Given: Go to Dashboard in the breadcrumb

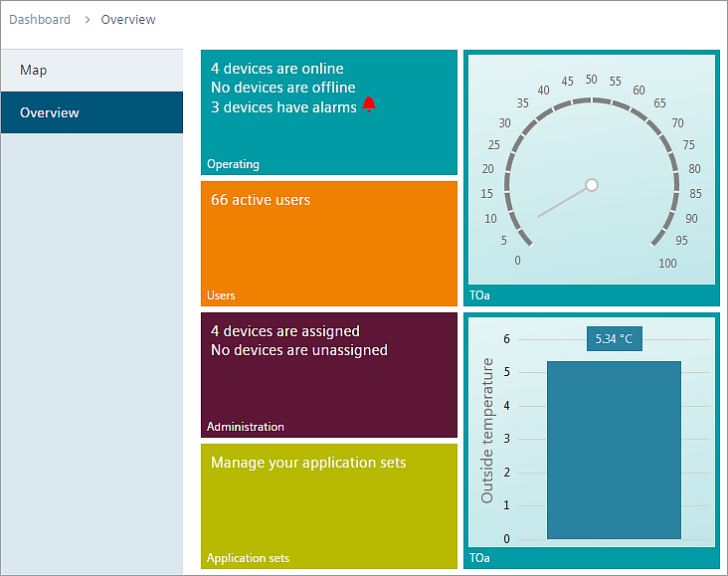Looking at the screenshot, I should 40,20.
